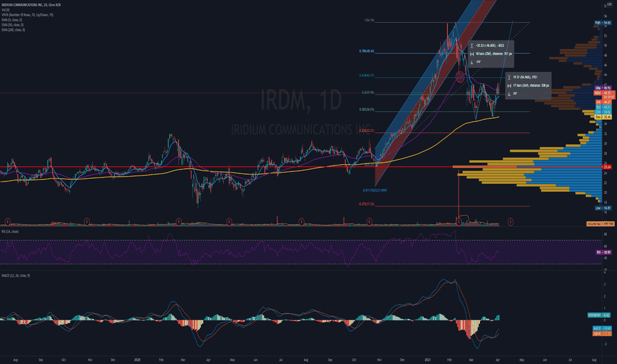Select the Fibonacci -0.272(17.23) level label

[x=366, y=205]
